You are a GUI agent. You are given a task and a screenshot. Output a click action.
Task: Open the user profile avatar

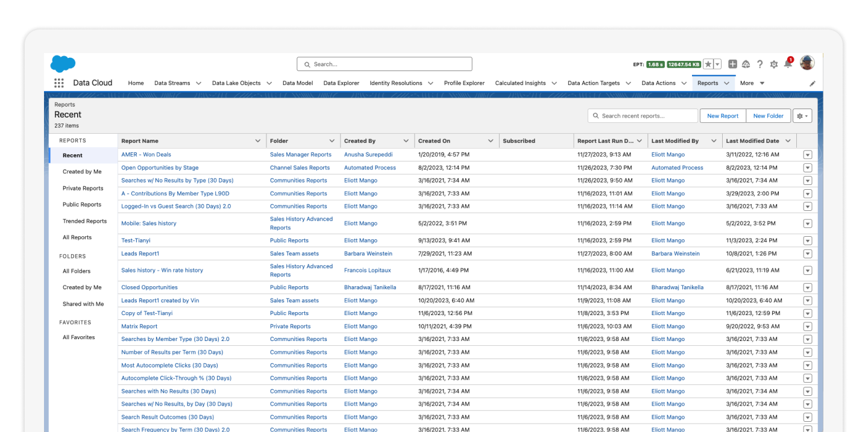click(x=807, y=63)
